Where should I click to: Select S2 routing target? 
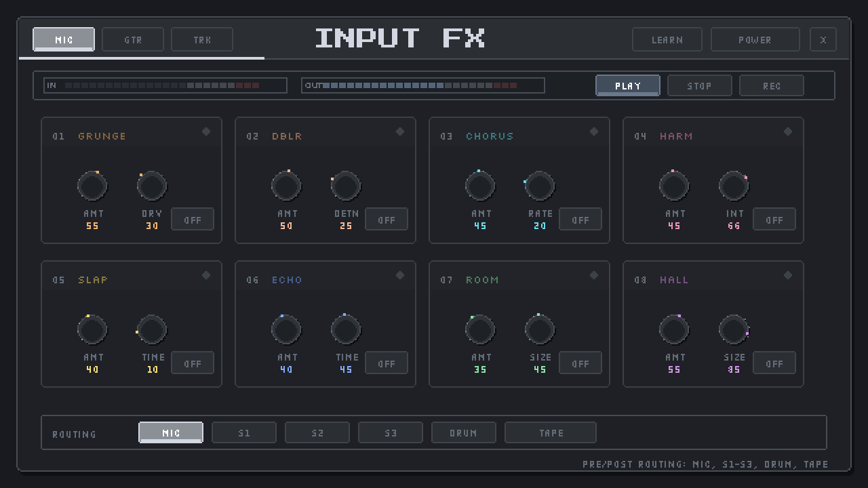tap(317, 432)
